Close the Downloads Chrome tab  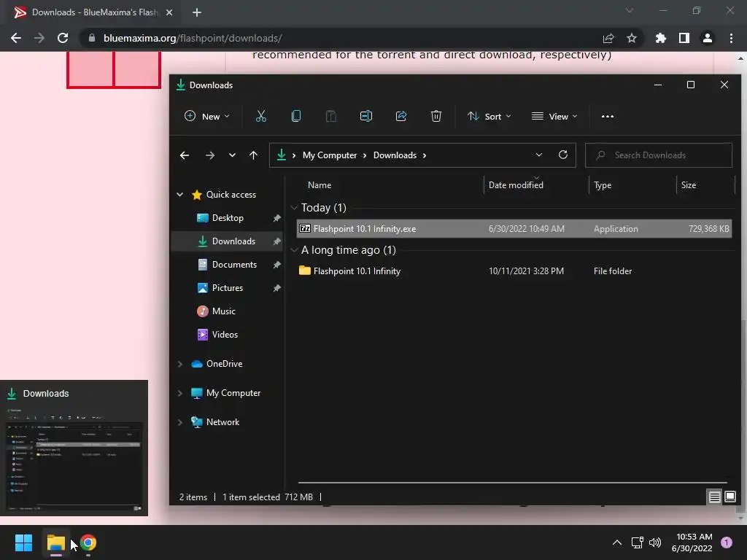tap(169, 12)
